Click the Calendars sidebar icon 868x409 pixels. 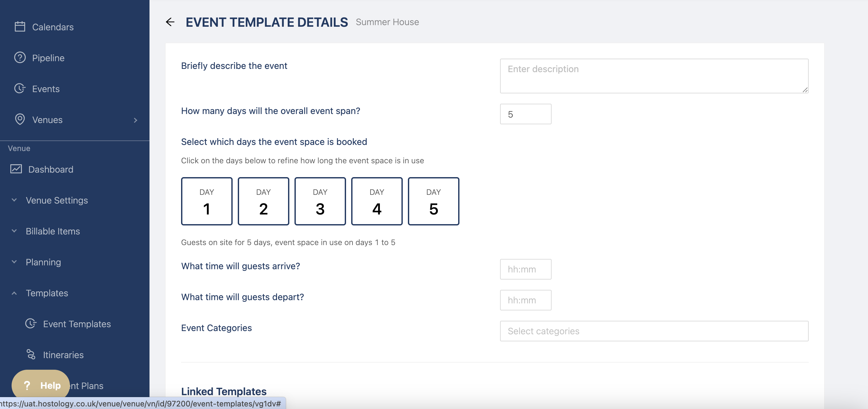point(20,27)
